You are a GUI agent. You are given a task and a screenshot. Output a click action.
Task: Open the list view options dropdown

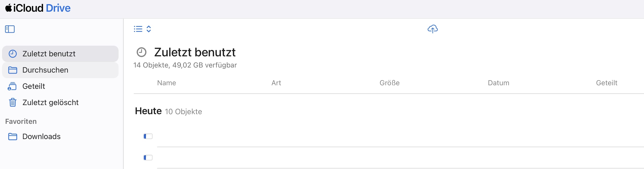tap(142, 29)
